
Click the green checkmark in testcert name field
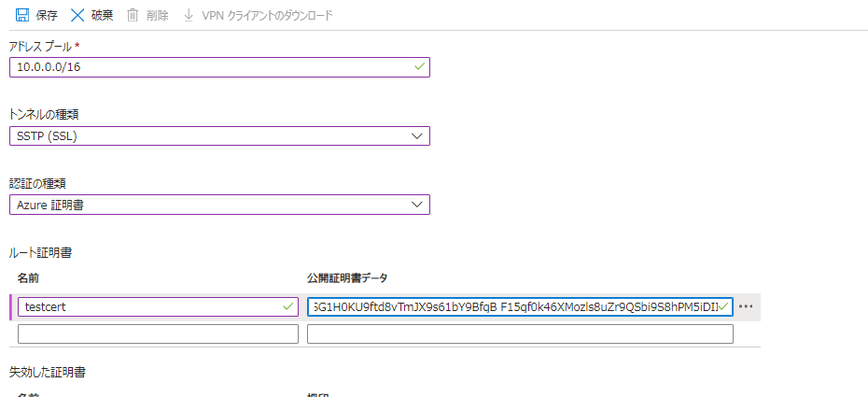(287, 306)
